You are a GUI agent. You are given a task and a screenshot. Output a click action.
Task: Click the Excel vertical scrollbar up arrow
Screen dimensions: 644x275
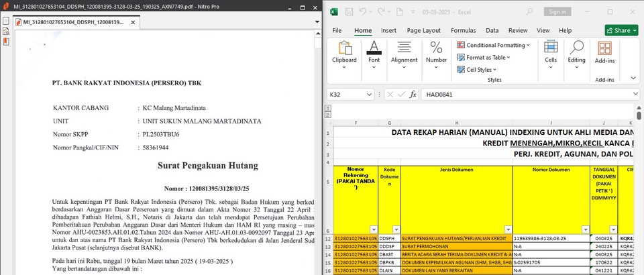pos(639,107)
